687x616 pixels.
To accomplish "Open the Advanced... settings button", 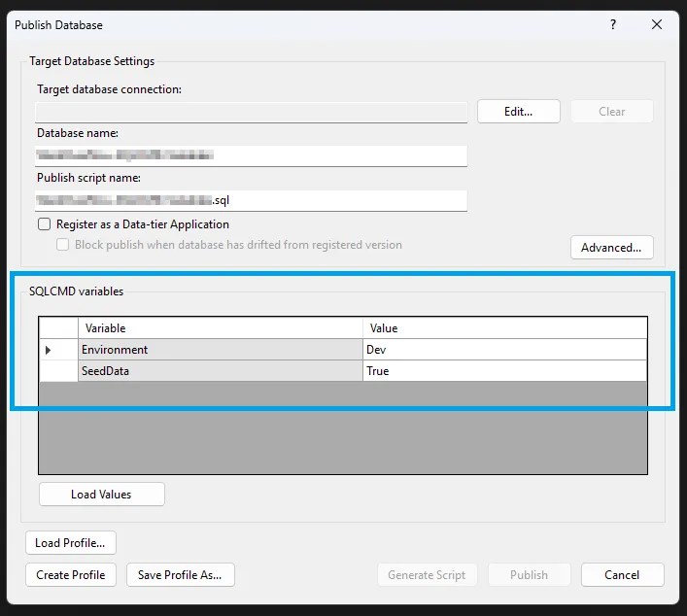I will 611,248.
